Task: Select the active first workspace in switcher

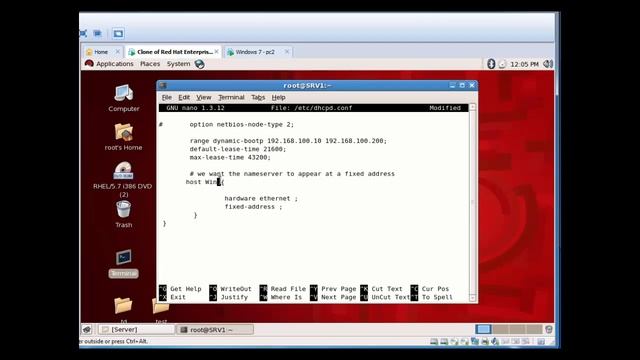Action: 484,329
